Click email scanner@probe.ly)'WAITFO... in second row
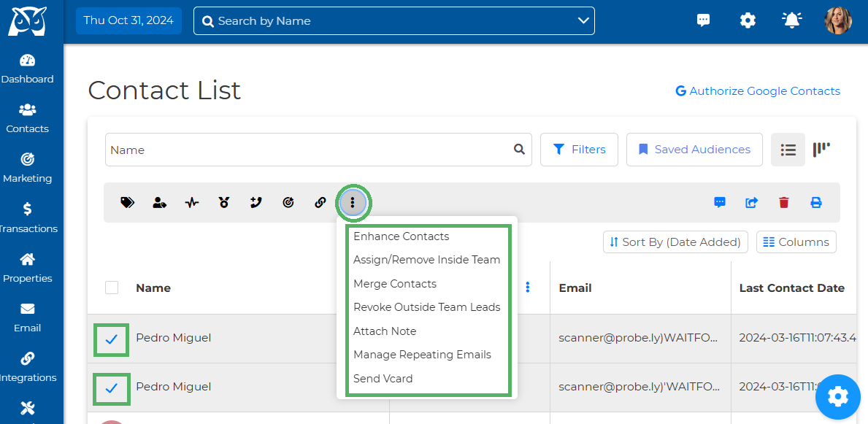 [x=640, y=386]
